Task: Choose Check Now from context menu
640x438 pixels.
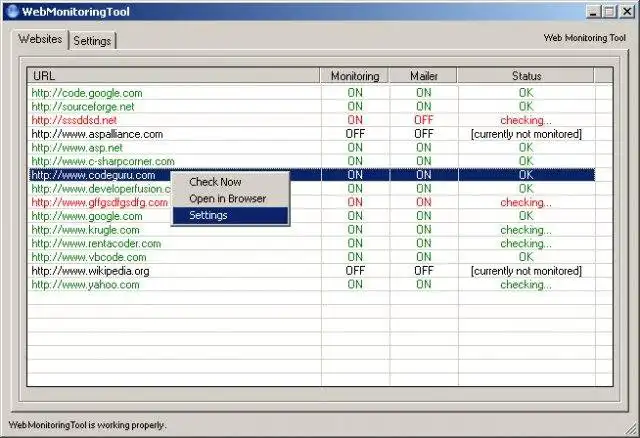Action: coord(231,182)
